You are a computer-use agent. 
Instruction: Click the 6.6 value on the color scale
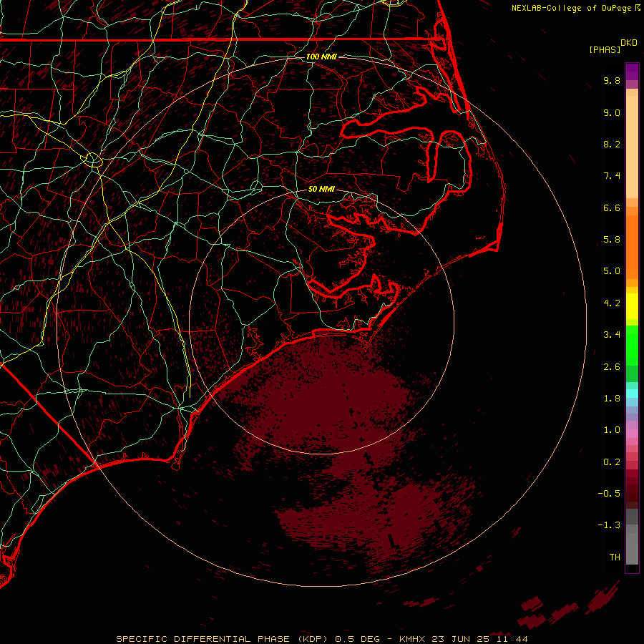pyautogui.click(x=612, y=208)
